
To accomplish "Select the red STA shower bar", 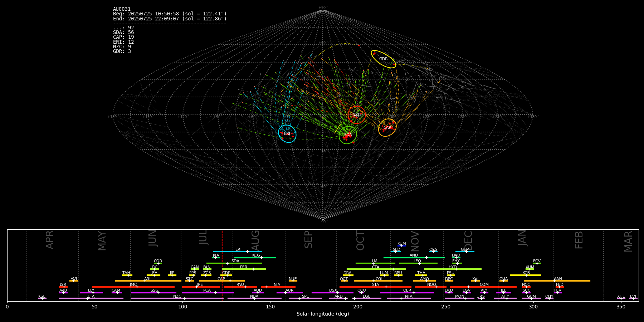I will coord(375,287).
